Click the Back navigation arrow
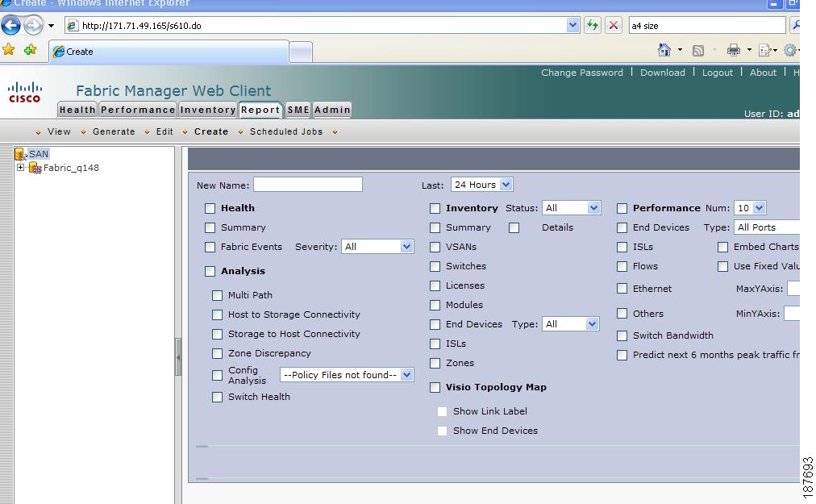Viewport: 816px width, 504px height. pos(10,25)
